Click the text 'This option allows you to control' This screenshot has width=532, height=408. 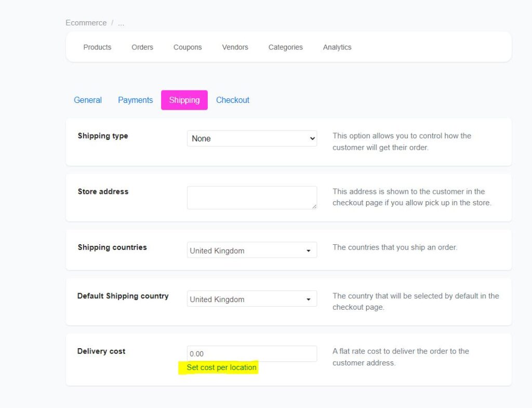387,136
